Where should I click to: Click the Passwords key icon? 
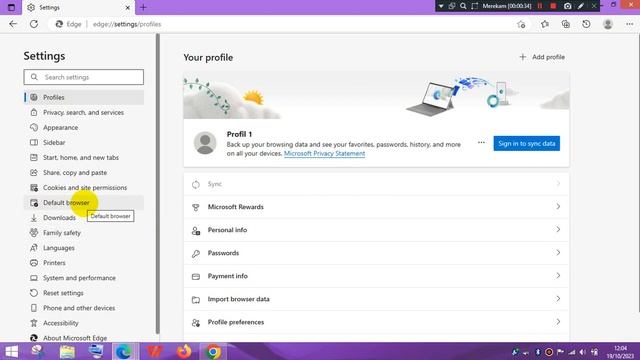point(196,253)
